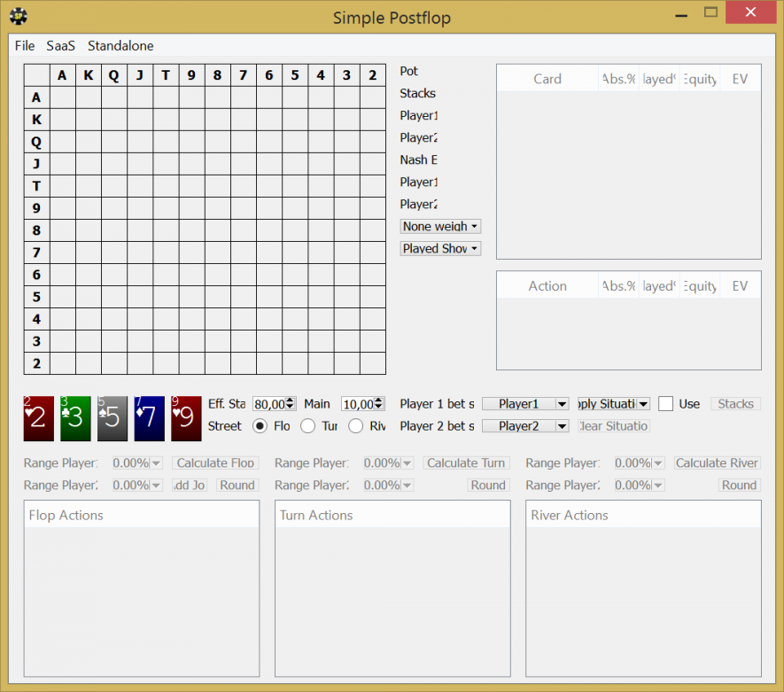The image size is (784, 692).
Task: Close the Simple Postflop window
Action: coord(750,12)
